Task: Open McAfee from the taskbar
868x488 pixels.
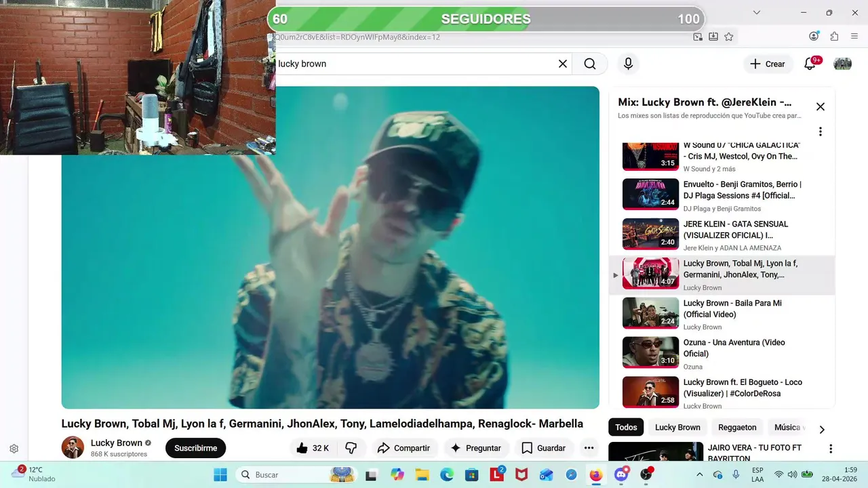Action: [521, 475]
